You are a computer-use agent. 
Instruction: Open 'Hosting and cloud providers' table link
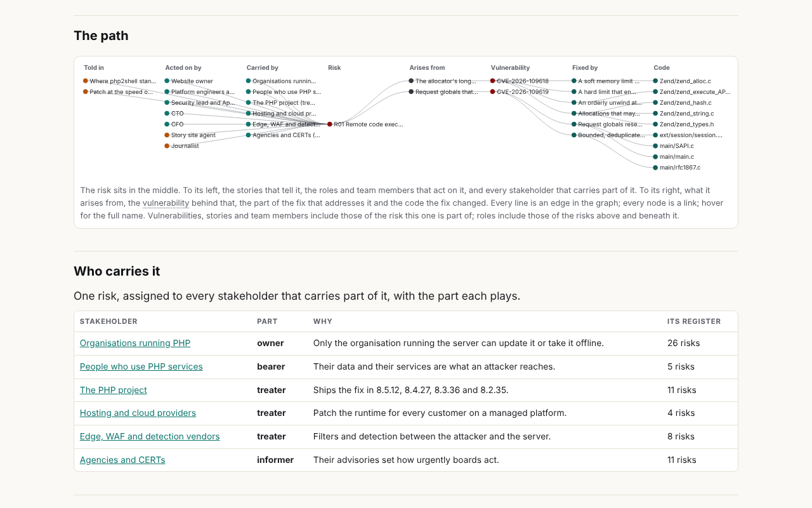point(138,413)
